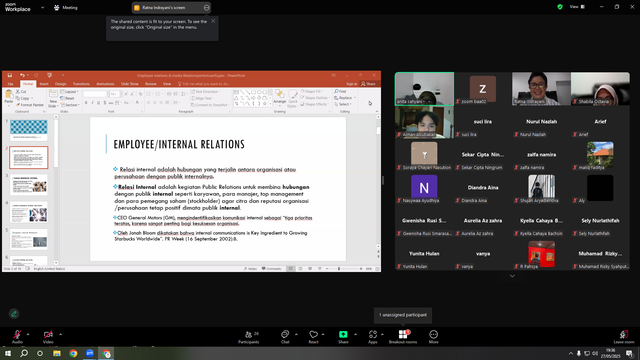Click Find in Editing group
This screenshot has width=640, height=360.
(x=340, y=91)
